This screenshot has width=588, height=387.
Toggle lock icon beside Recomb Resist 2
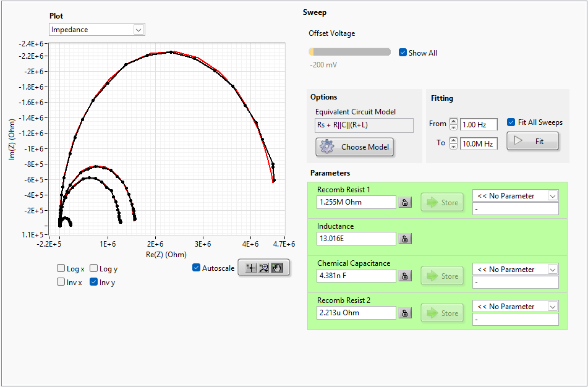tap(405, 313)
